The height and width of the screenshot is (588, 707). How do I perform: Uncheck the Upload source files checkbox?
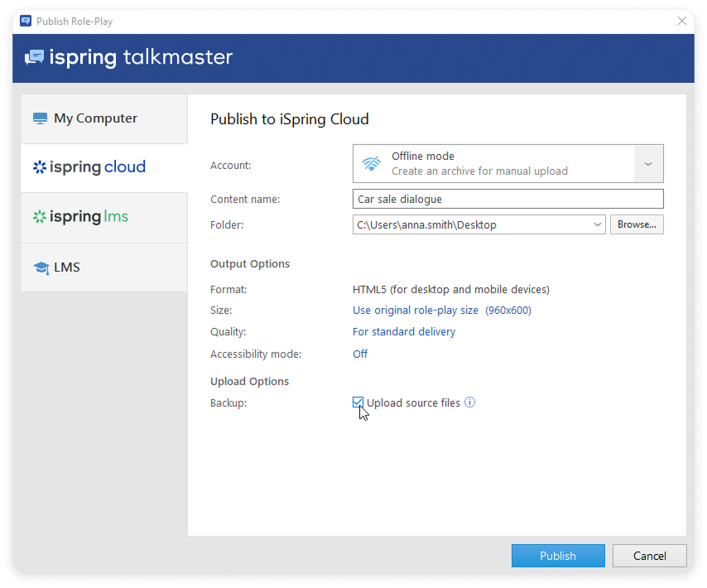358,402
